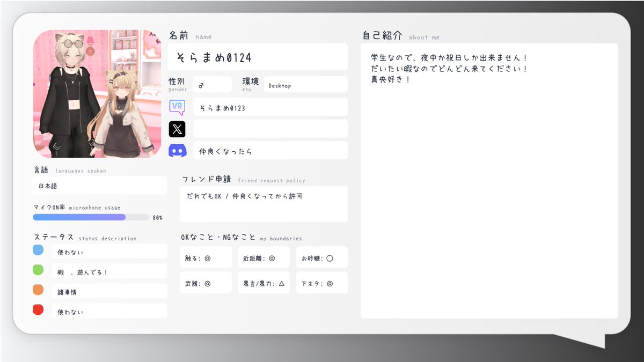Image resolution: width=644 pixels, height=362 pixels.
Task: Click the languages field 日本語
Action: pyautogui.click(x=100, y=186)
